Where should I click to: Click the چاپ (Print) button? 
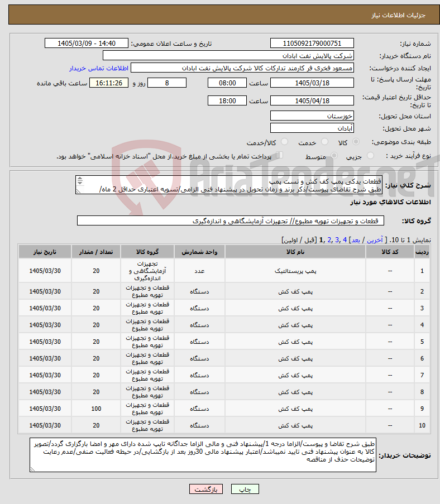coord(245,489)
